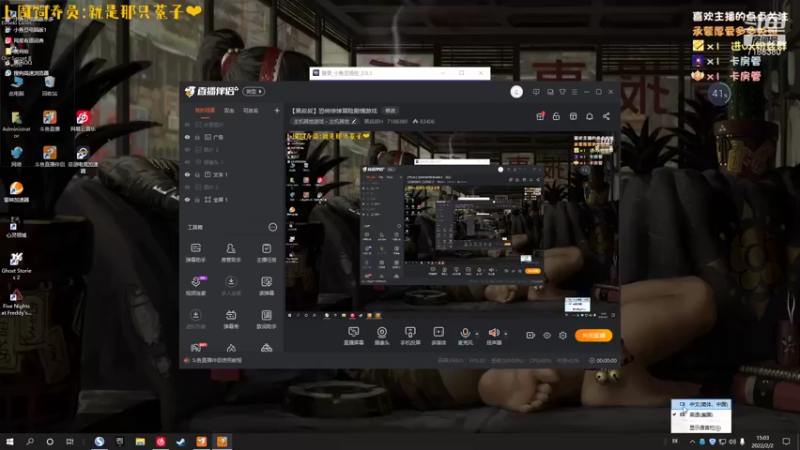This screenshot has width=800, height=450.
Task: Expand 工具箱 more options circle
Action: (273, 227)
